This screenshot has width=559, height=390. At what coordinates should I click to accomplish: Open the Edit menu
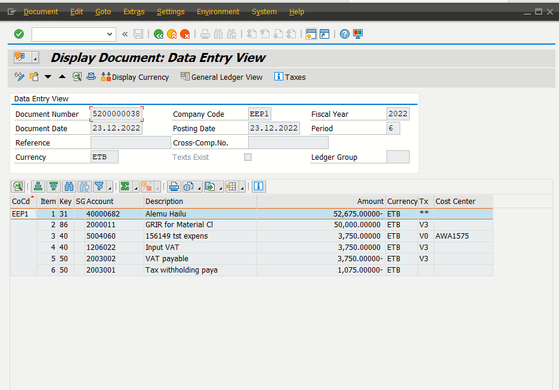tap(76, 12)
